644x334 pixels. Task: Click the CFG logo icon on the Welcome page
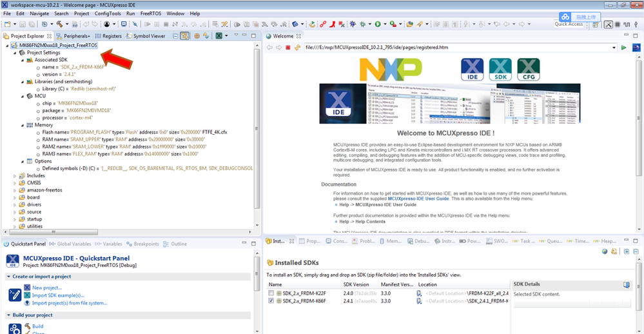click(529, 70)
